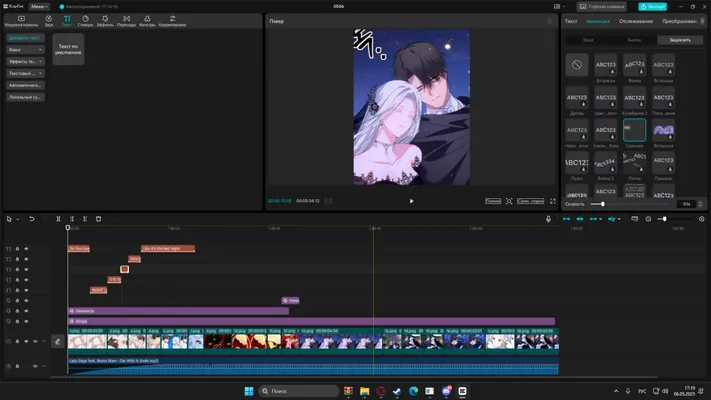Expand the Меню dropdown in title bar
This screenshot has width=711, height=400.
coord(39,6)
